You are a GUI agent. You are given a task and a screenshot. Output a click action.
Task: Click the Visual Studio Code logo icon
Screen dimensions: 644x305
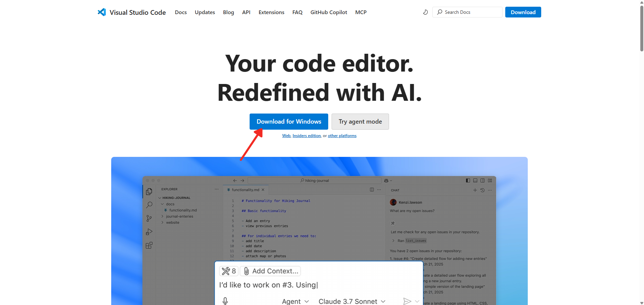coord(102,12)
